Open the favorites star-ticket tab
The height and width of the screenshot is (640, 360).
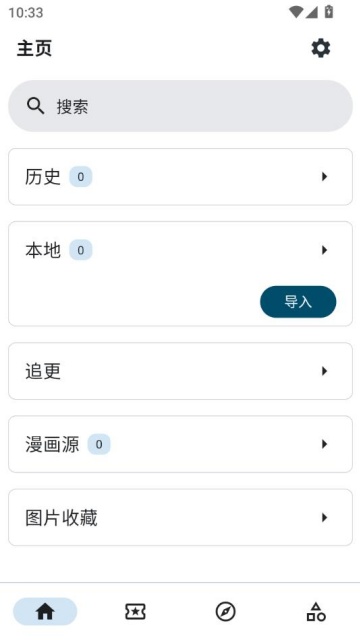(x=135, y=611)
